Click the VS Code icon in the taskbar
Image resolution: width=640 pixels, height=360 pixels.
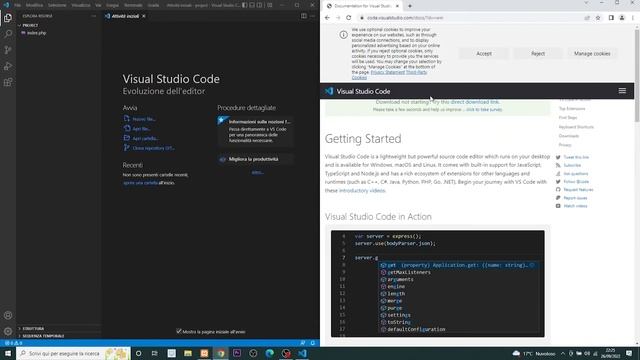(302, 353)
